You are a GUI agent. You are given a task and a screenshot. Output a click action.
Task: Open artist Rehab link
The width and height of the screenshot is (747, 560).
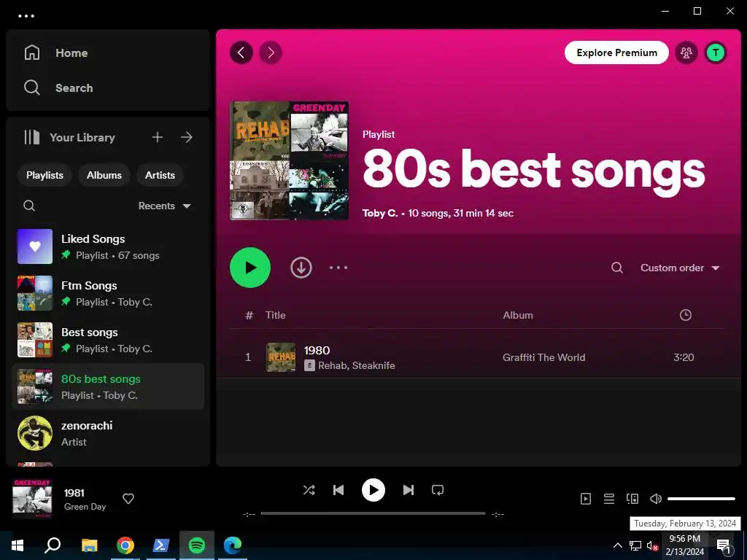333,366
